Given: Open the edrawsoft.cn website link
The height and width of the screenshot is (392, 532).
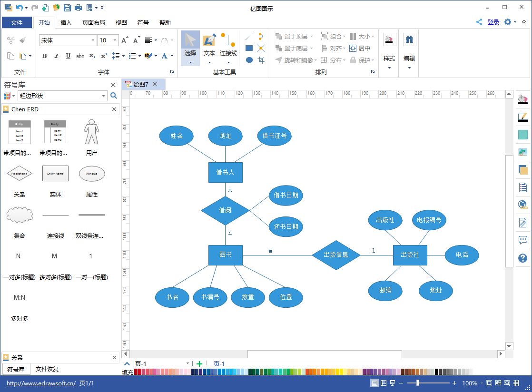Looking at the screenshot, I should 41,383.
